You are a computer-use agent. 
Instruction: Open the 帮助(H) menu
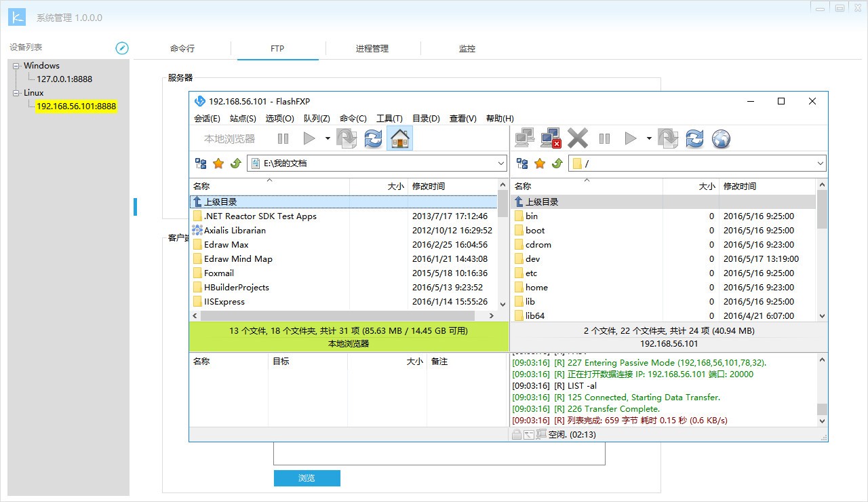pyautogui.click(x=500, y=119)
